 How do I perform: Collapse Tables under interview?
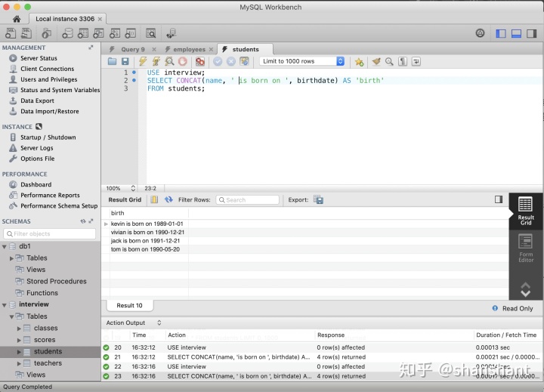pos(11,316)
